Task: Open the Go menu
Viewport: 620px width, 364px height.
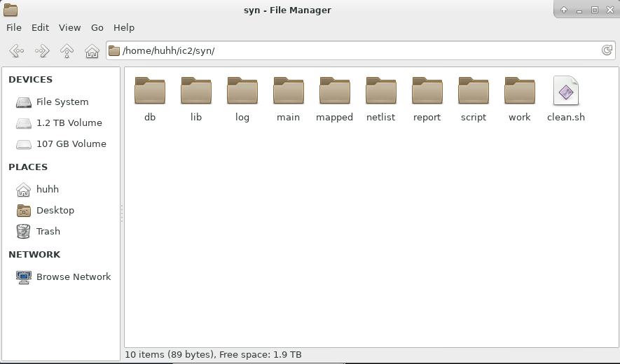Action: pos(97,27)
